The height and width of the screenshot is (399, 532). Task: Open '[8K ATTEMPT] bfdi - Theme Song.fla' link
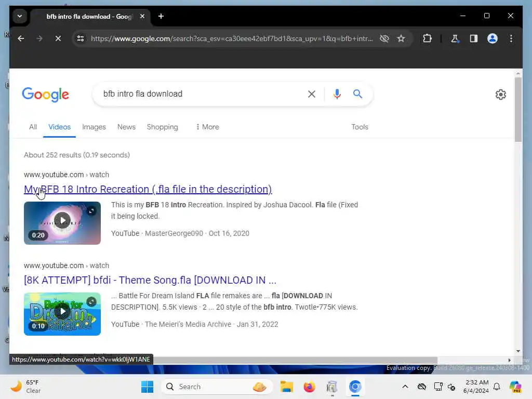tap(150, 280)
